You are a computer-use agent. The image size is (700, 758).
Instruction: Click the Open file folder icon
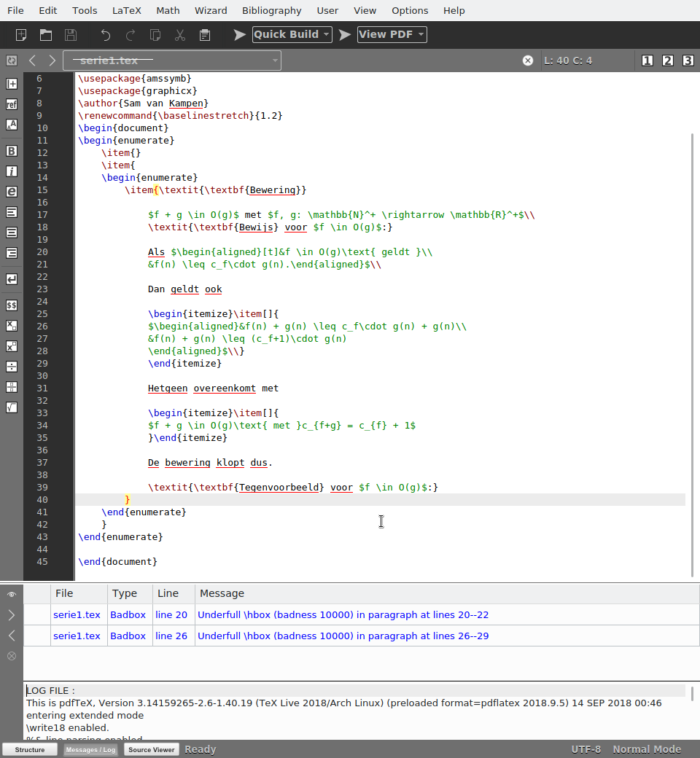(45, 35)
